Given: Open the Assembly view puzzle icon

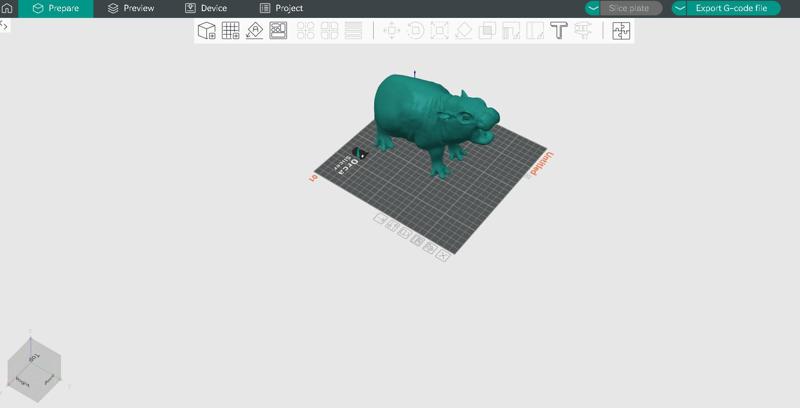Looking at the screenshot, I should point(621,31).
